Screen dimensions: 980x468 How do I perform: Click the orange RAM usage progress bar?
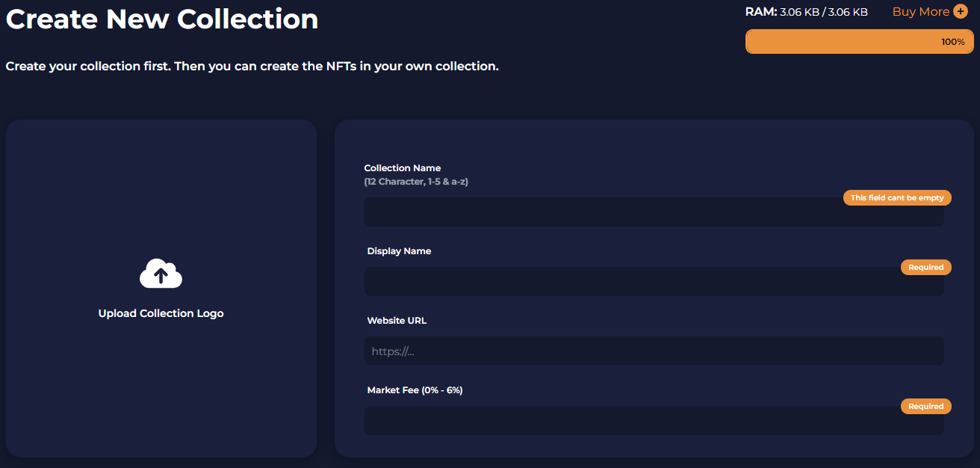(x=859, y=42)
